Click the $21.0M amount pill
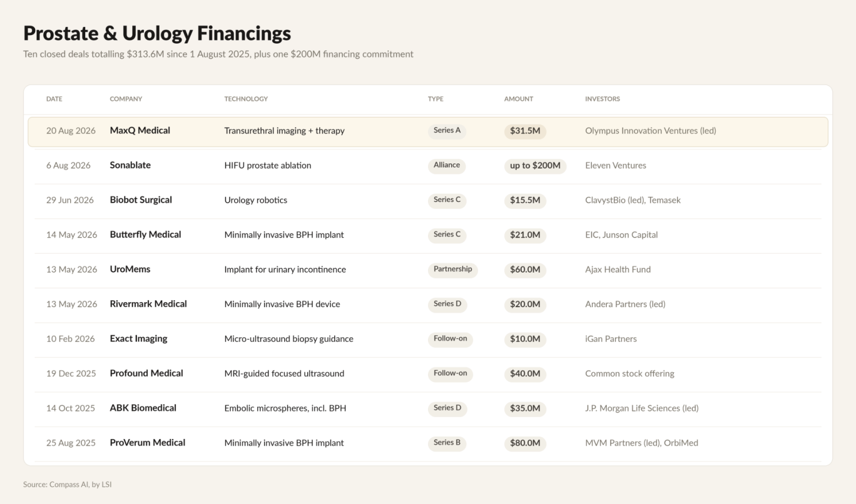856x504 pixels. point(525,235)
